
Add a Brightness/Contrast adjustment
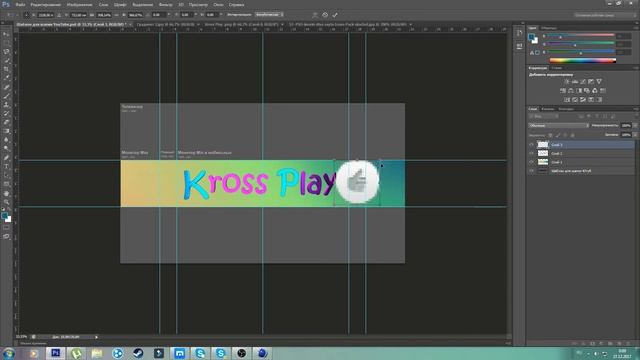pyautogui.click(x=567, y=82)
